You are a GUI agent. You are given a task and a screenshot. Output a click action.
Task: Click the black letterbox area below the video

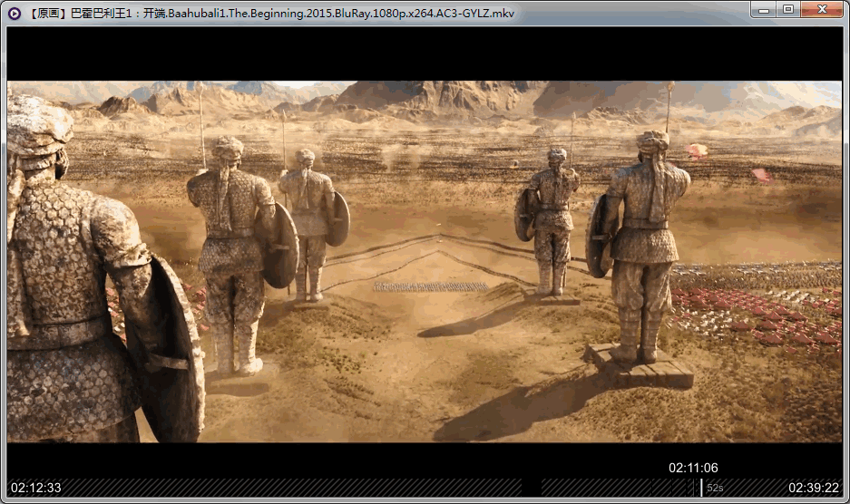point(363,459)
